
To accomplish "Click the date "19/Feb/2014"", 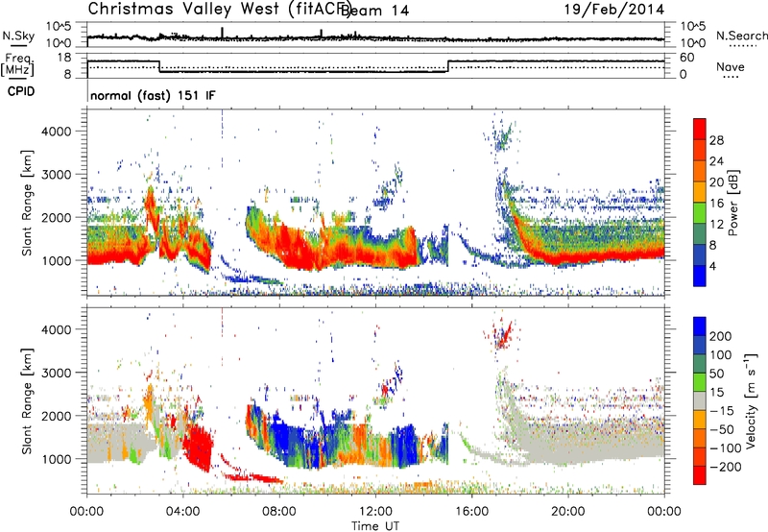I will [614, 9].
